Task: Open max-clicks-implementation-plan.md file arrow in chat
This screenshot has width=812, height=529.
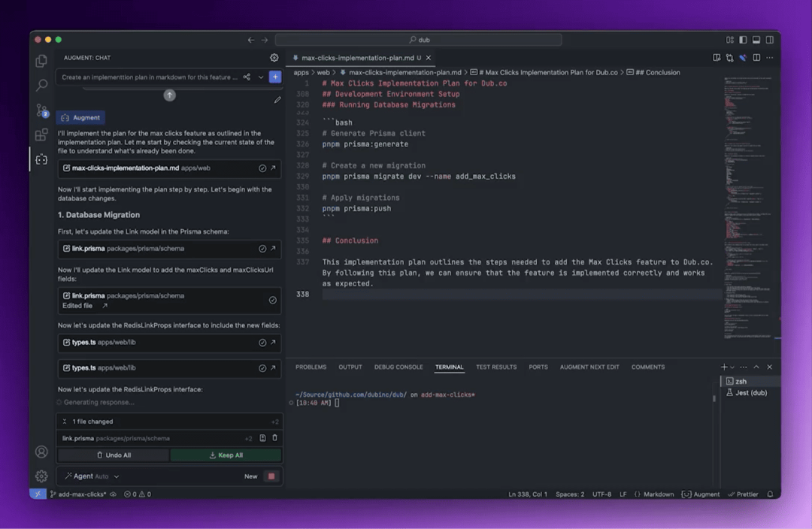Action: click(273, 168)
